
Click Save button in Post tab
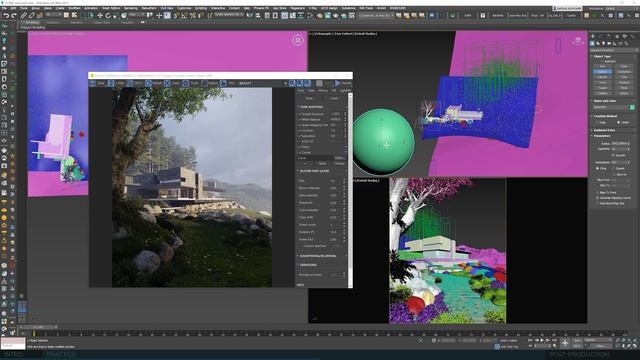tap(309, 98)
